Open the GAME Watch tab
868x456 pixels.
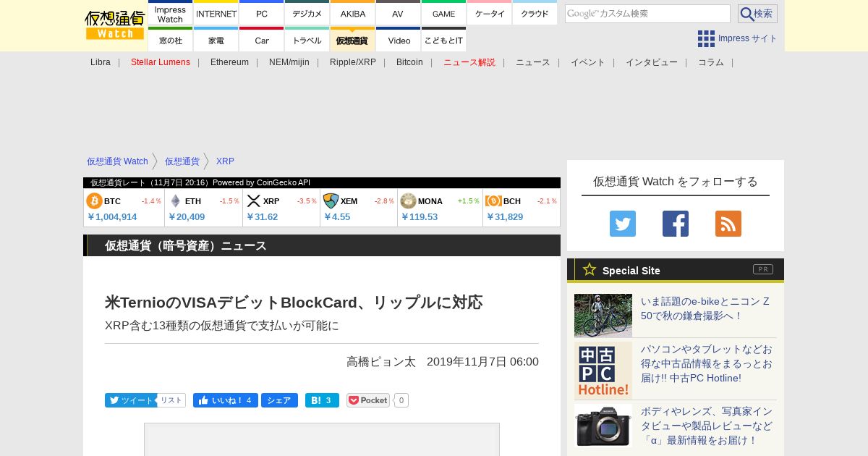pyautogui.click(x=443, y=14)
